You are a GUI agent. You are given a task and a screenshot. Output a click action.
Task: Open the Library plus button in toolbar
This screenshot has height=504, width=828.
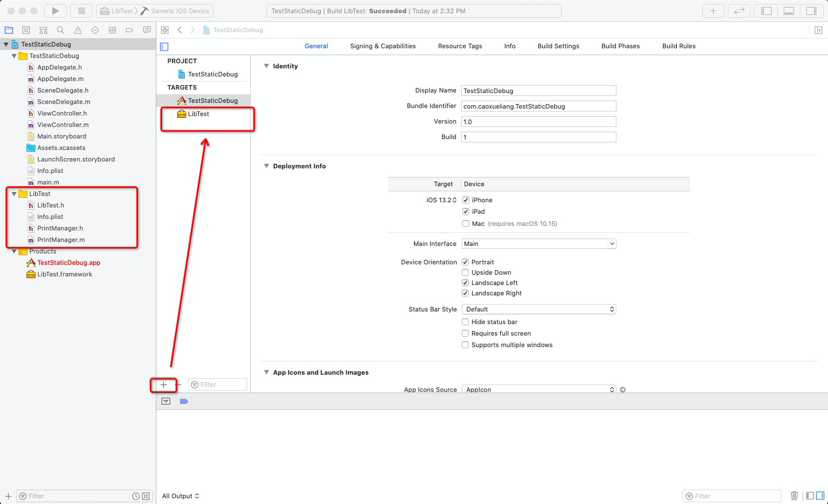click(x=713, y=10)
